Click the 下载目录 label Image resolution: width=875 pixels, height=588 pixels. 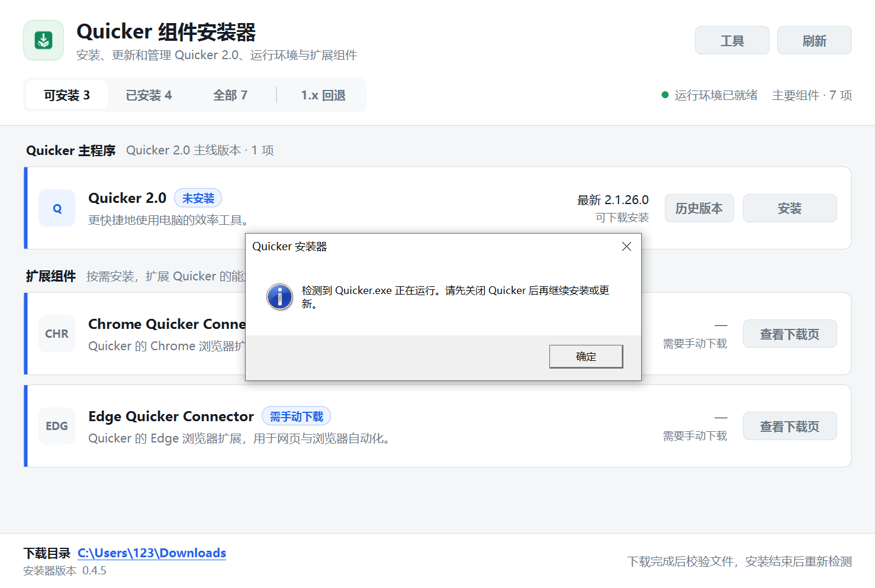coord(47,553)
